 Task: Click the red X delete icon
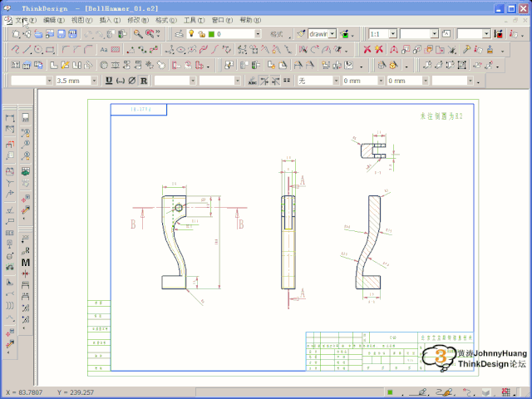point(367,50)
